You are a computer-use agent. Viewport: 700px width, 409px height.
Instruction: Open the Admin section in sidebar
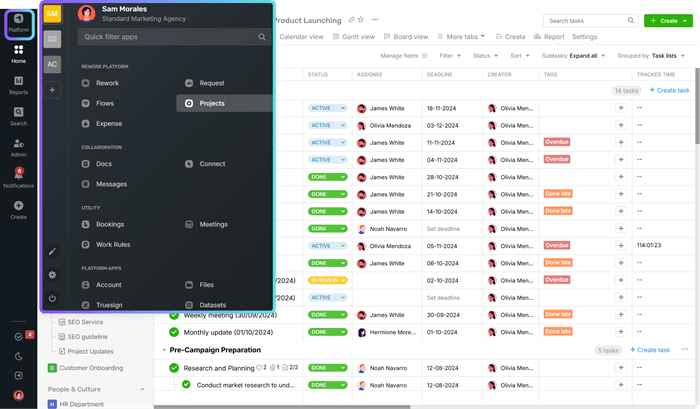(18, 146)
